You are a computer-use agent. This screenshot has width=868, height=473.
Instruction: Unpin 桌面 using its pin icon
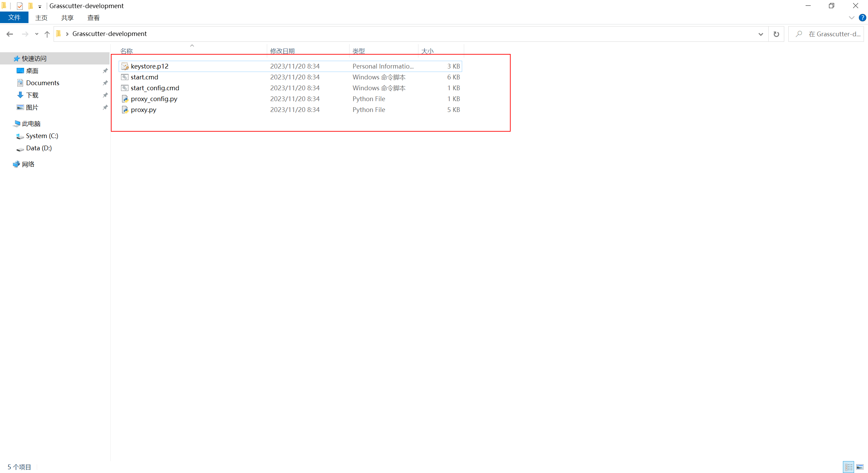(x=105, y=71)
